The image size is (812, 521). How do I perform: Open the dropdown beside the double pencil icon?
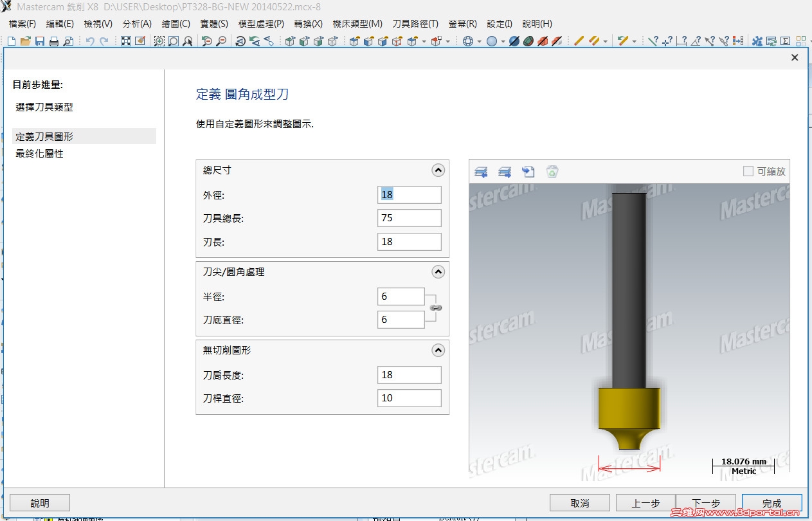[606, 41]
